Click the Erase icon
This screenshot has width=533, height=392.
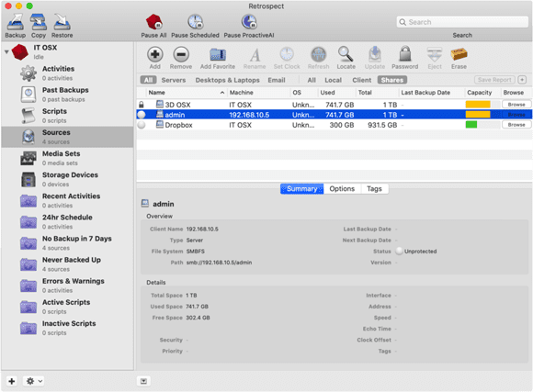[459, 54]
